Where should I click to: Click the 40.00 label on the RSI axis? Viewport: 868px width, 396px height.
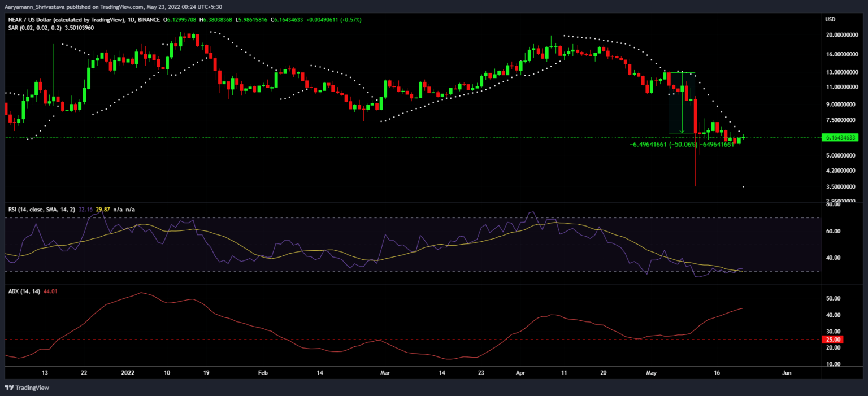point(834,258)
